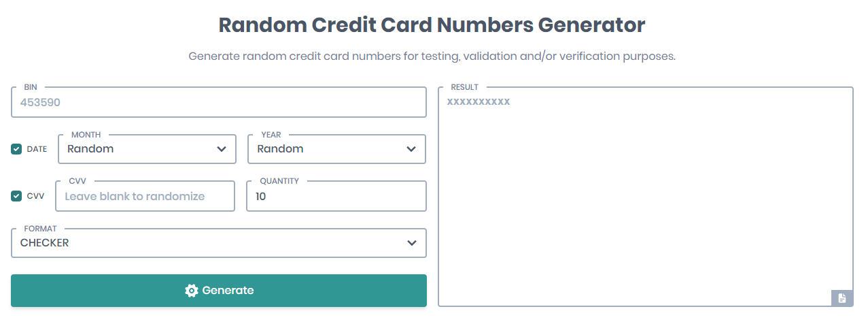Toggle CVV option via CVV label
This screenshot has height=324, width=868.
35,196
